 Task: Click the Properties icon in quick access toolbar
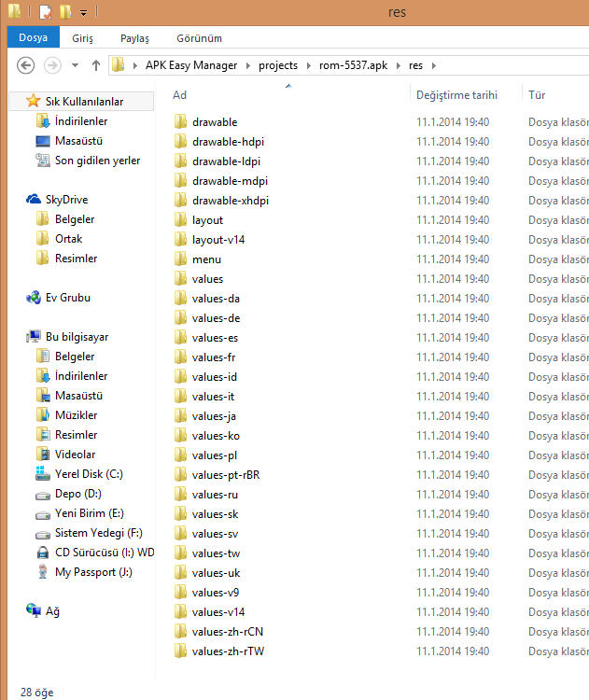click(45, 12)
